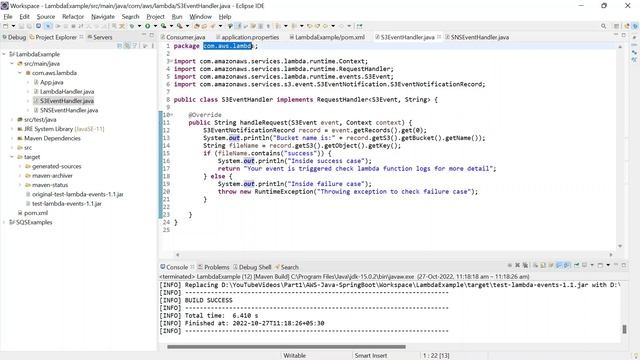Maximize the editor area

[x=624, y=35]
